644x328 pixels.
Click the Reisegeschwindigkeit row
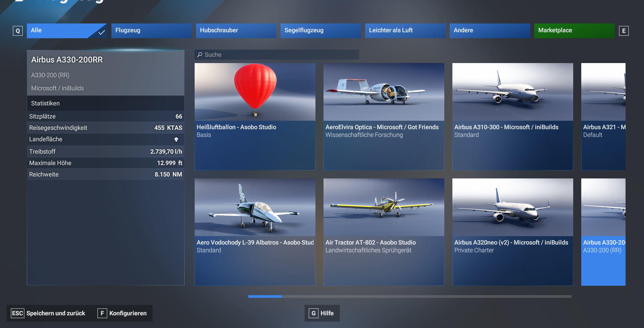106,128
